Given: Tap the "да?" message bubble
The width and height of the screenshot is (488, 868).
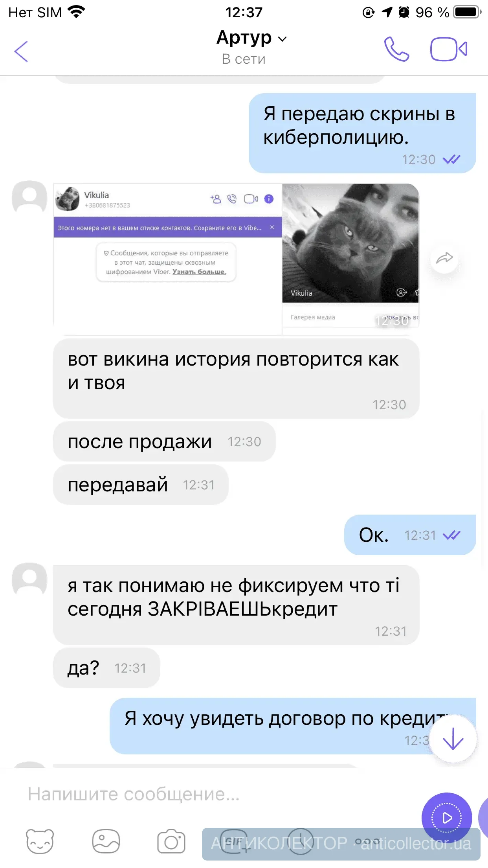Looking at the screenshot, I should (x=106, y=668).
